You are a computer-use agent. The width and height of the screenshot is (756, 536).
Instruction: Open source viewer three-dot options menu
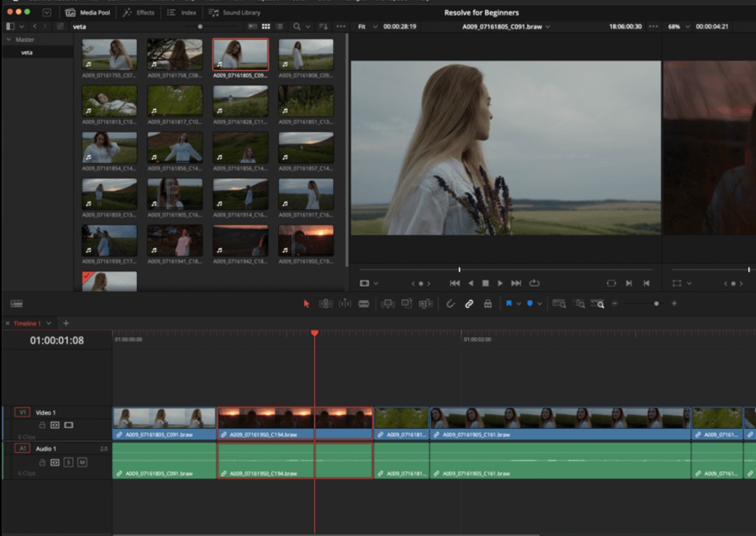pos(653,26)
